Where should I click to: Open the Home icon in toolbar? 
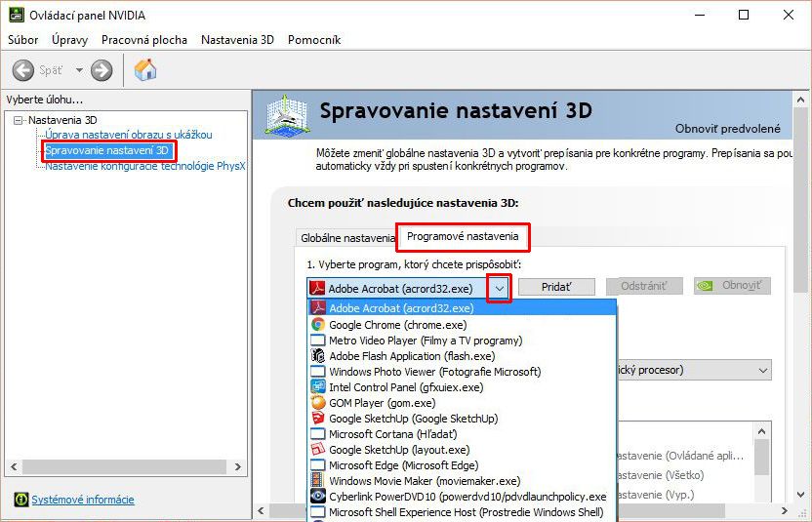click(145, 69)
